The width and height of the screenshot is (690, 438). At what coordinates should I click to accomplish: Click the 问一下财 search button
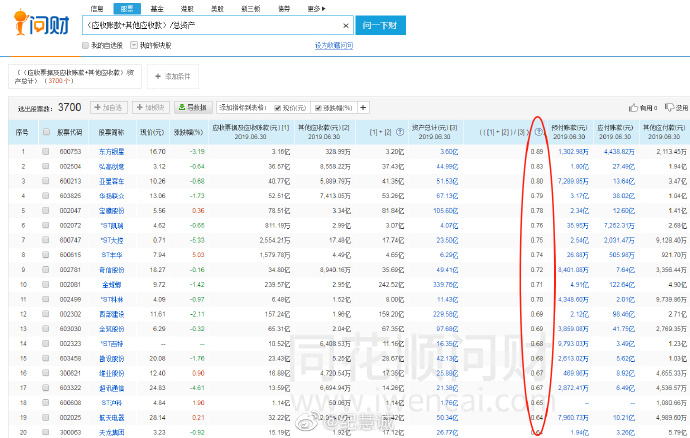click(x=380, y=26)
